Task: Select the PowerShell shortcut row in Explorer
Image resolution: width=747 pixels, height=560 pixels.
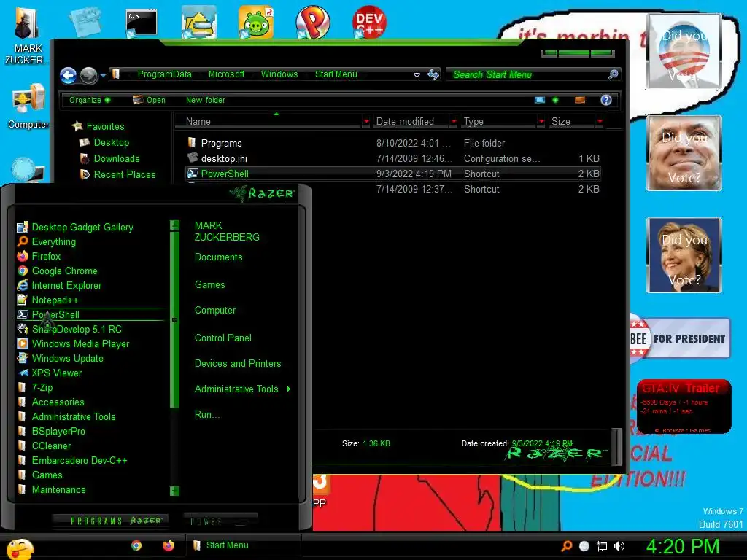Action: point(393,174)
